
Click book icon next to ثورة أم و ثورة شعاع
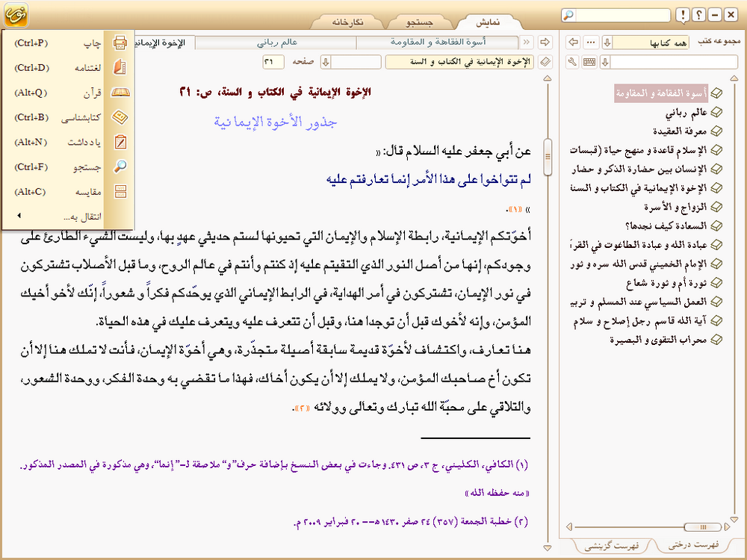pos(716,283)
